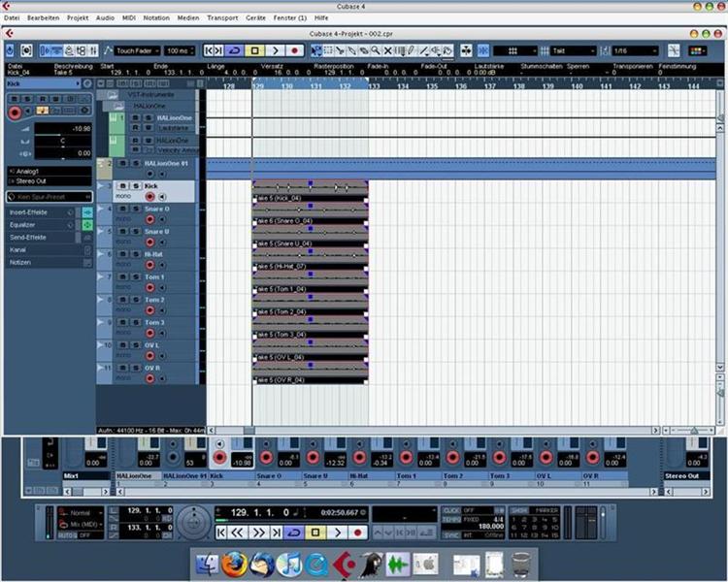
Task: Open the 1/16 quantize dropdown
Action: pos(635,50)
